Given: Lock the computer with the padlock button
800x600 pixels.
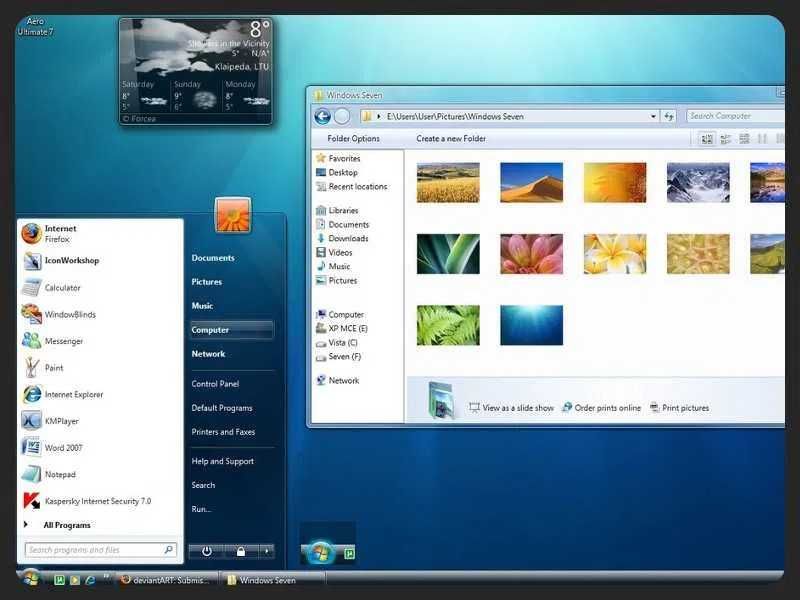Looking at the screenshot, I should pos(241,551).
